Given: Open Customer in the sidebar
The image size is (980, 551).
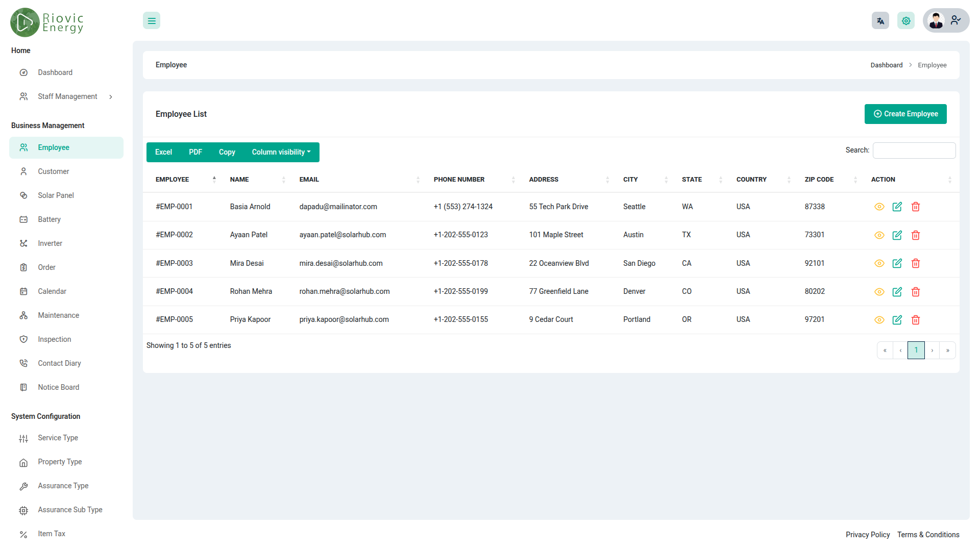Looking at the screenshot, I should [66, 171].
